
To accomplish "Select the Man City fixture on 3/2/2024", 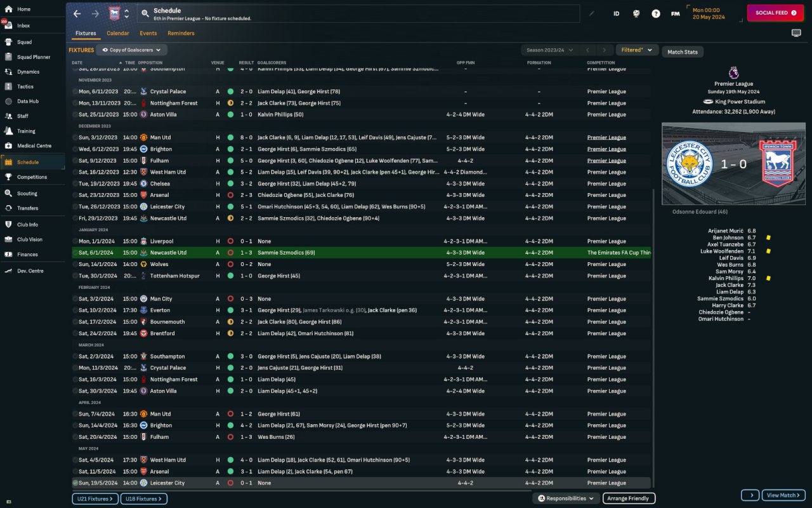I will tap(361, 298).
